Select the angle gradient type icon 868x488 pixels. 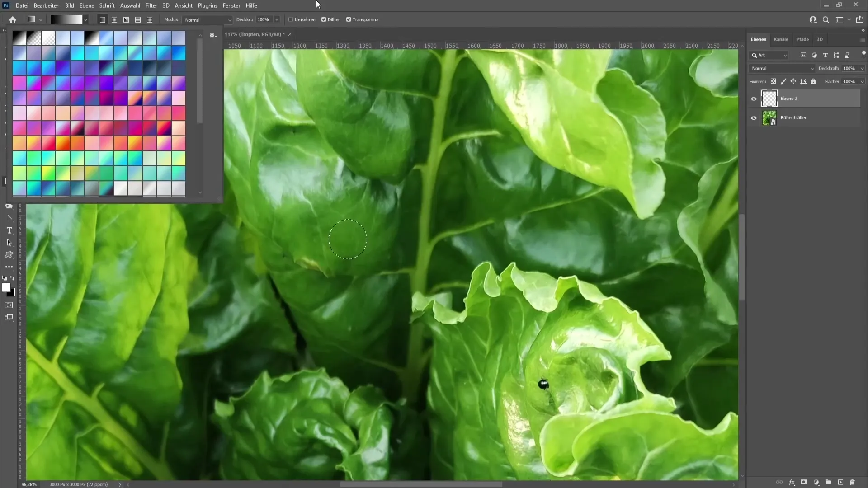(126, 19)
